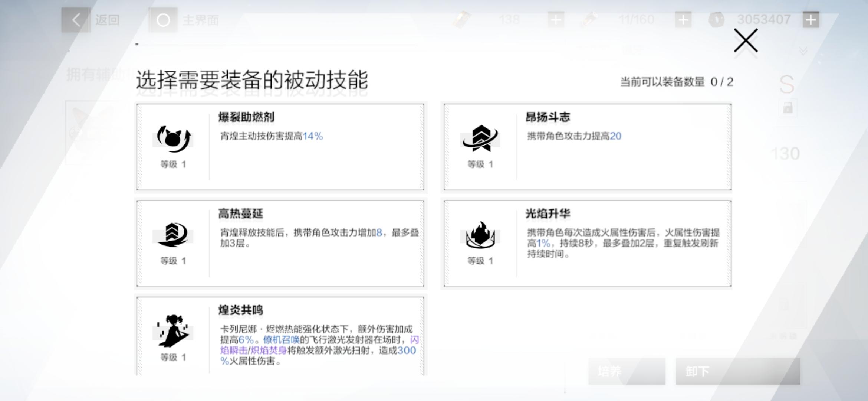The height and width of the screenshot is (401, 868).
Task: Close the passive skill selection dialog
Action: pos(746,41)
